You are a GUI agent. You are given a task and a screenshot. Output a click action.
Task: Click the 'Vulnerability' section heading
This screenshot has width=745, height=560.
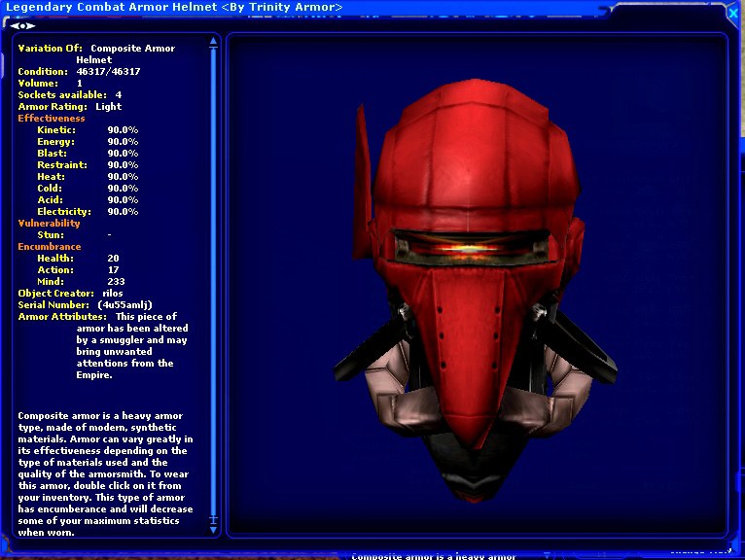coord(49,224)
